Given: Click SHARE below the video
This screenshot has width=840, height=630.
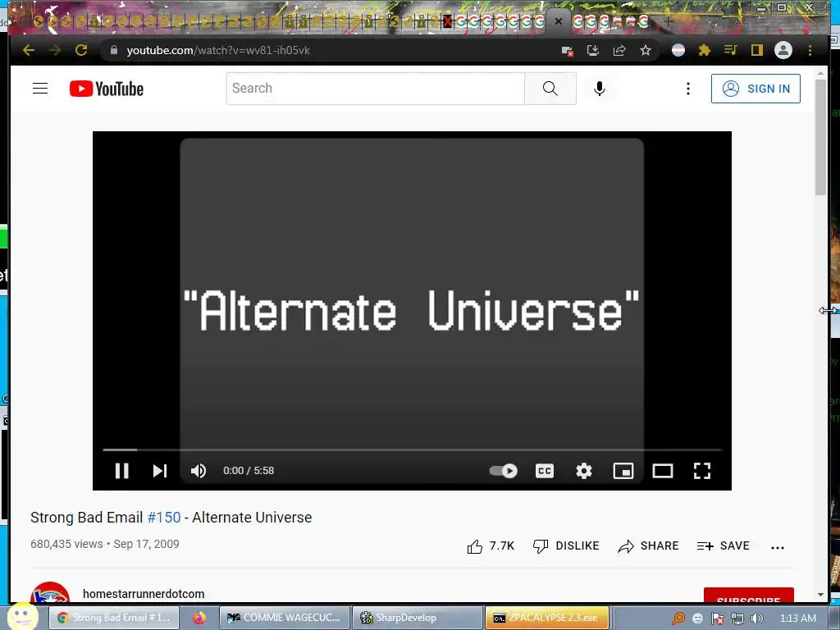Looking at the screenshot, I should (x=648, y=546).
